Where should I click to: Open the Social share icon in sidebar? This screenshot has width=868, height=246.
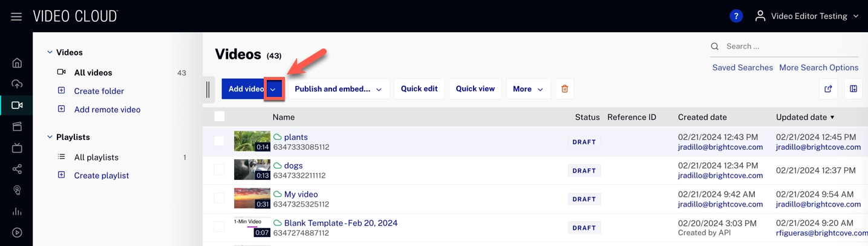[17, 169]
